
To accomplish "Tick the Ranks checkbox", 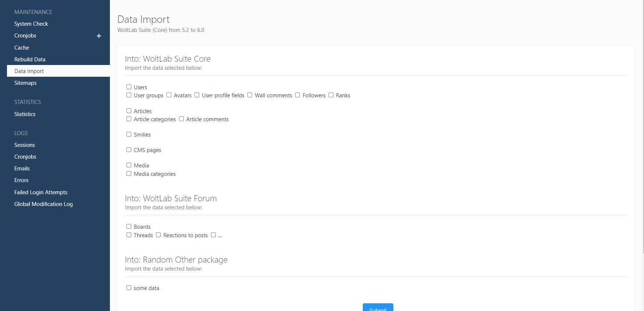I will pos(331,95).
